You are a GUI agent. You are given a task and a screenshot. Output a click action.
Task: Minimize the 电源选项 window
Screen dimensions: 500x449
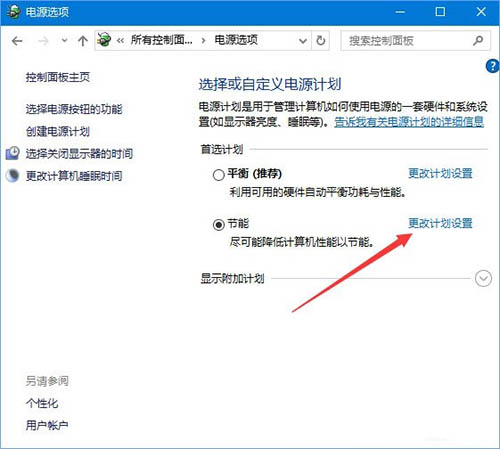pos(400,12)
